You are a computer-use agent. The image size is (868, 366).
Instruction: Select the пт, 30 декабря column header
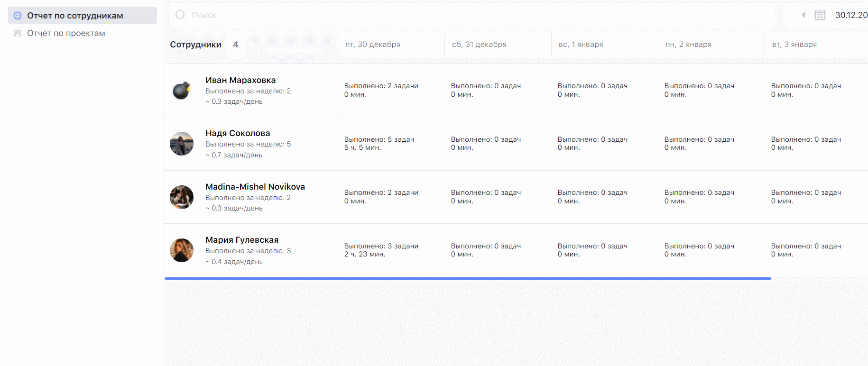[x=372, y=45]
